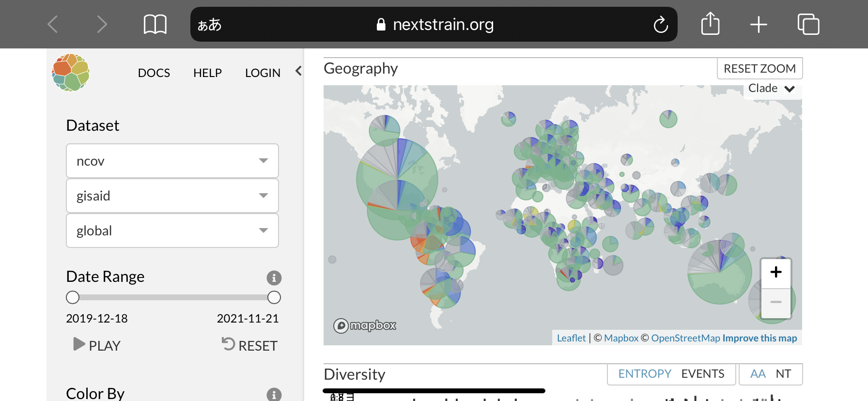Collapse the sidebar with the chevron
This screenshot has height=401, width=868.
click(298, 71)
